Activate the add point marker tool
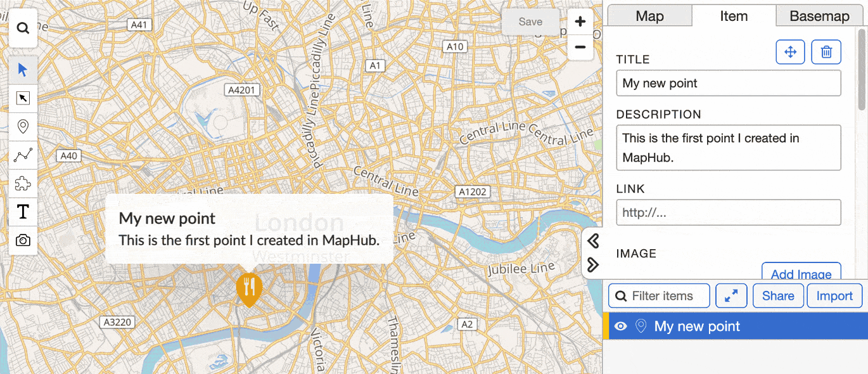The height and width of the screenshot is (374, 868). (x=23, y=127)
